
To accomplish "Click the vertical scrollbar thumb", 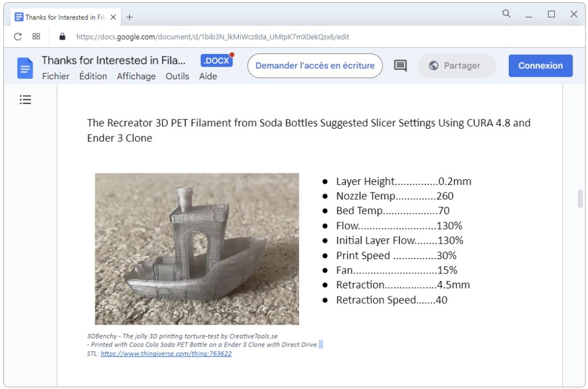I will point(580,198).
